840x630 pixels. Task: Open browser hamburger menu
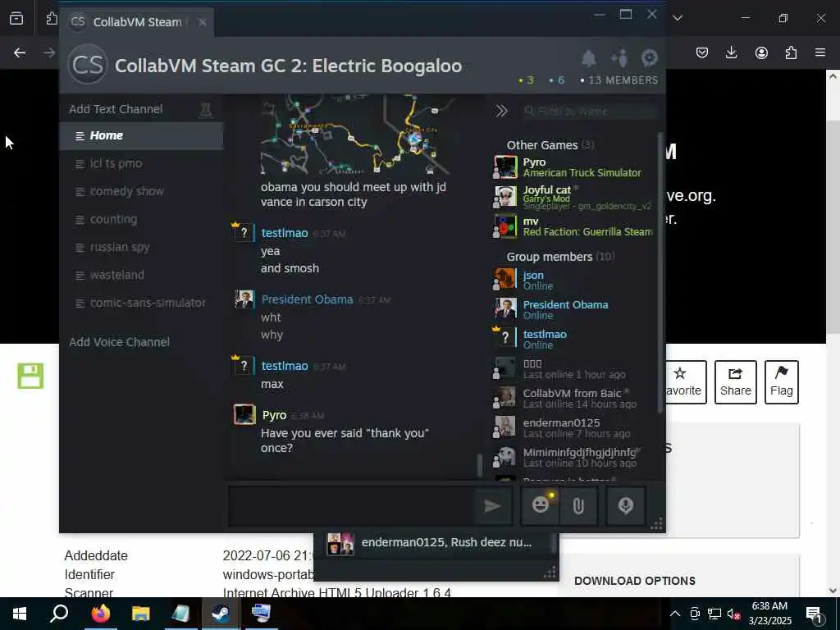[820, 52]
